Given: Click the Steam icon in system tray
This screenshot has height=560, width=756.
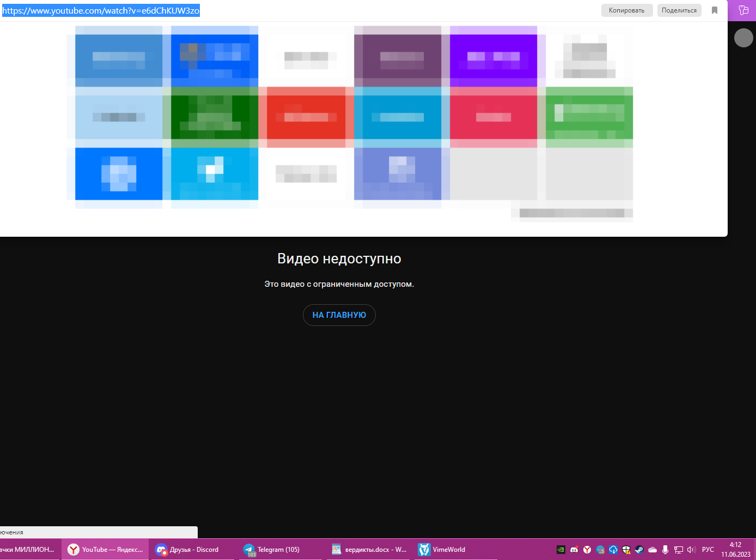Looking at the screenshot, I should point(639,550).
